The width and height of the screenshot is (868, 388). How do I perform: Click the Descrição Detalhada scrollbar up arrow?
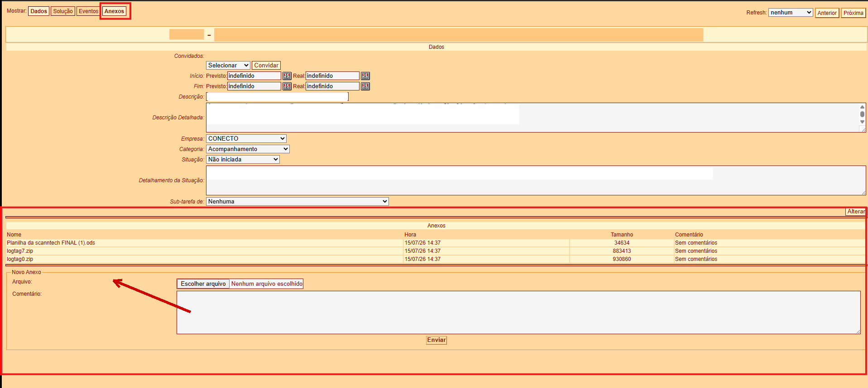tap(862, 107)
